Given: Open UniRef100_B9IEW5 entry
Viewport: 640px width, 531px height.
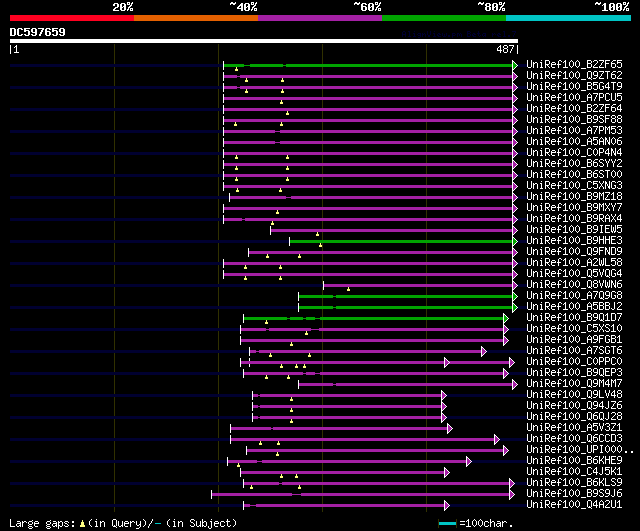Looking at the screenshot, I should (x=574, y=230).
